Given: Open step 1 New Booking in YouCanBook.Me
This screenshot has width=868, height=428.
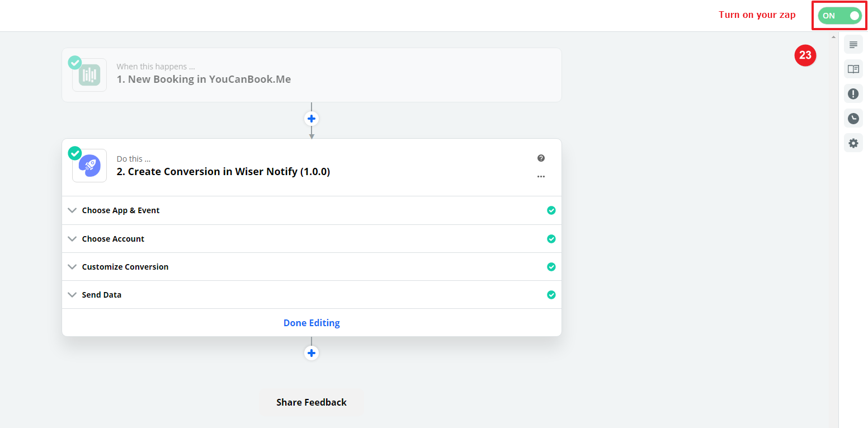Looking at the screenshot, I should pos(312,75).
